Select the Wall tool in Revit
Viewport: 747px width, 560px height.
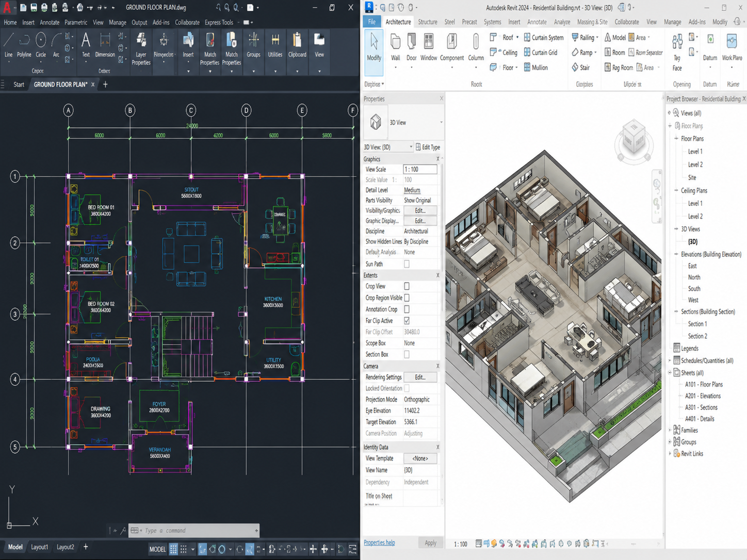click(396, 47)
